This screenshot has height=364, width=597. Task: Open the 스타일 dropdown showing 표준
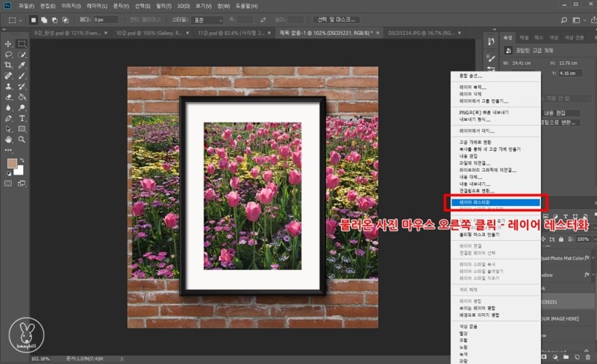pyautogui.click(x=206, y=19)
